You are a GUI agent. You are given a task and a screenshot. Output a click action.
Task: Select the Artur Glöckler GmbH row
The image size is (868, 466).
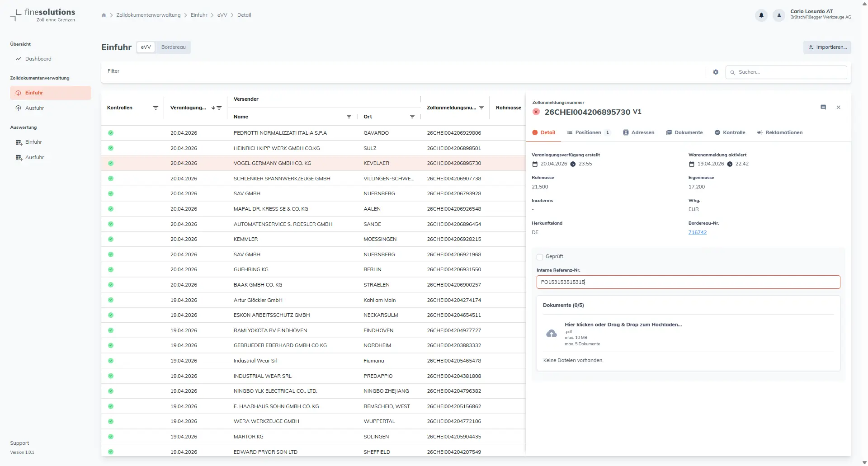point(313,300)
